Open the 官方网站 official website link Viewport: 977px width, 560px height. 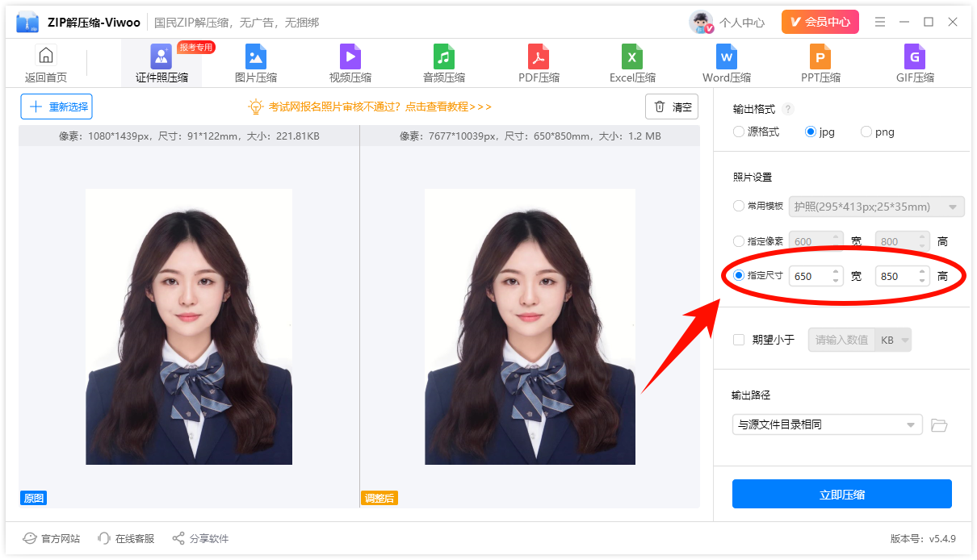pyautogui.click(x=52, y=538)
